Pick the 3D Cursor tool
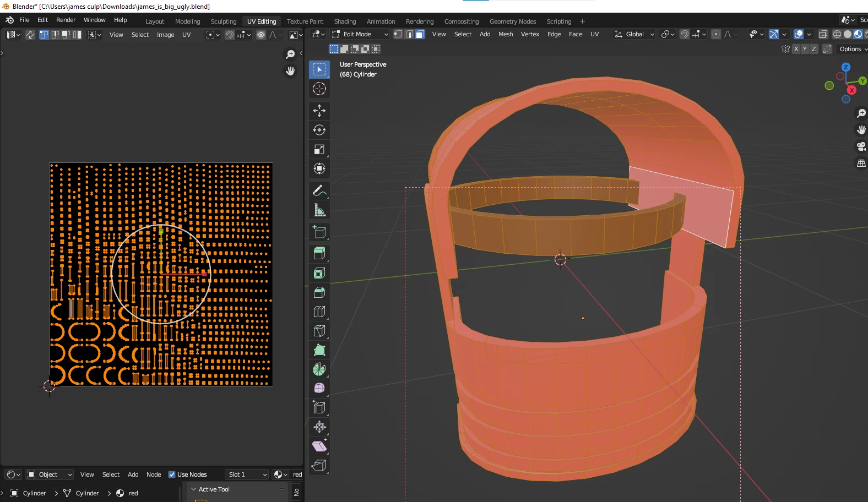 tap(319, 89)
